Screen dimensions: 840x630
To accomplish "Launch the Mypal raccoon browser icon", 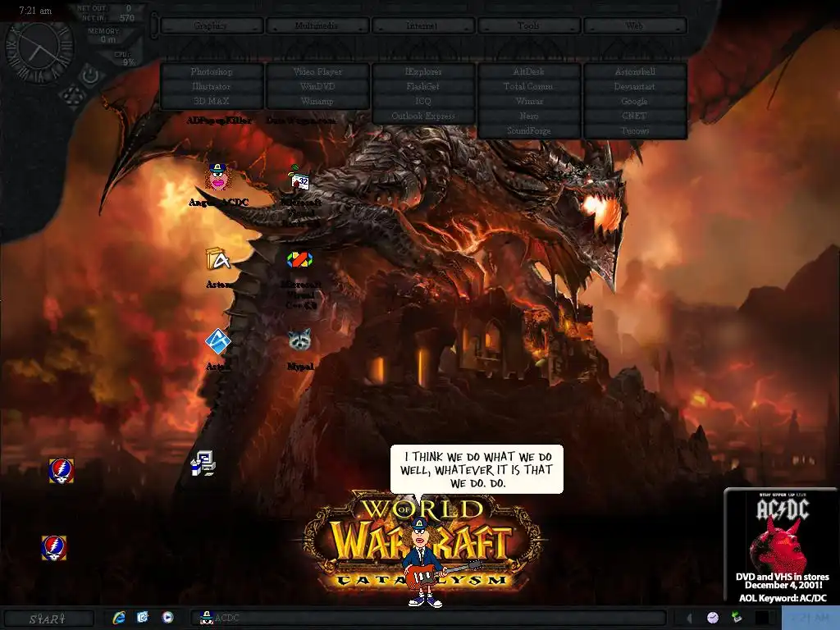I will coord(300,340).
